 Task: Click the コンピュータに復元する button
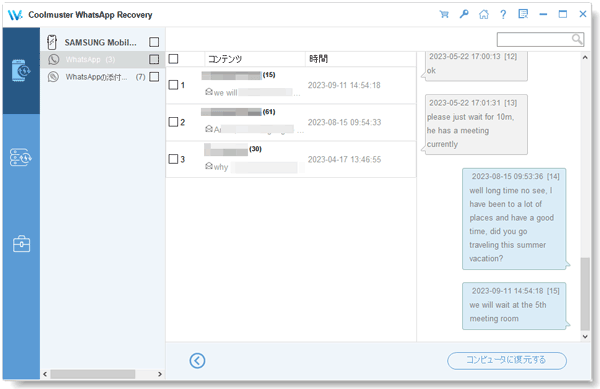pos(507,360)
